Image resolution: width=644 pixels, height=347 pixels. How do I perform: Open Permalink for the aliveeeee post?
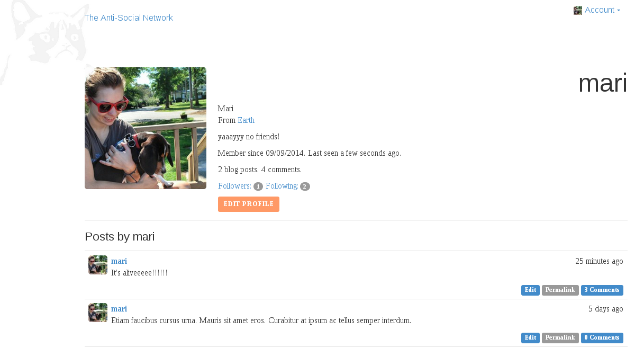pos(560,290)
